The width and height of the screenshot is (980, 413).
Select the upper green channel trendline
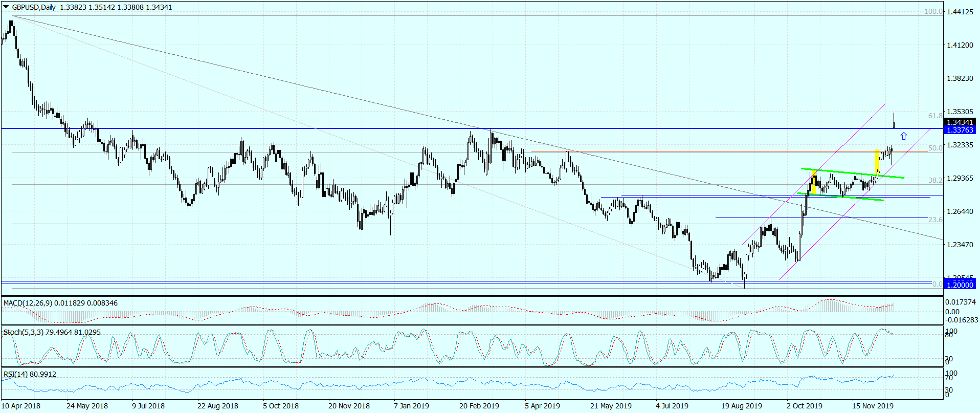pos(853,173)
